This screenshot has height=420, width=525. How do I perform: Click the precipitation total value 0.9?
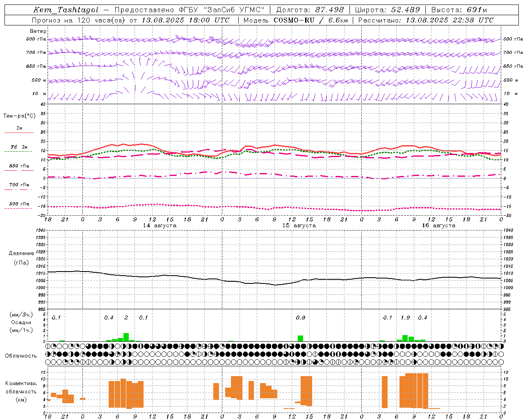coord(301,317)
